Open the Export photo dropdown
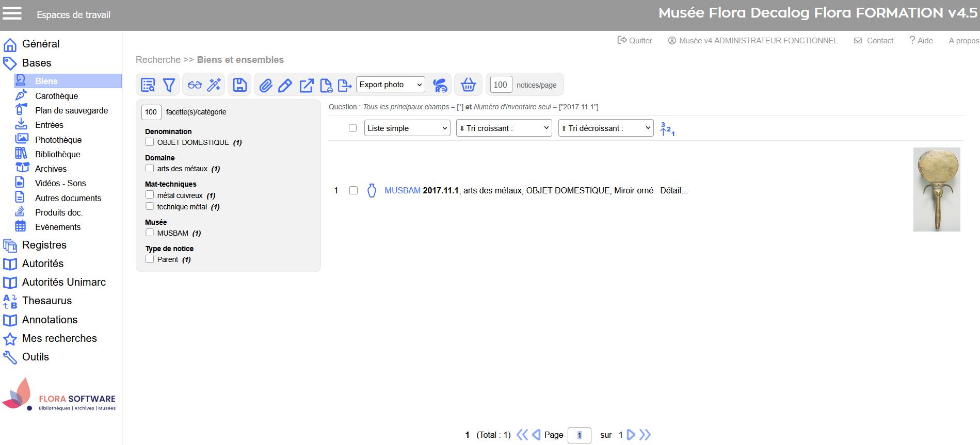This screenshot has width=980, height=445. tap(390, 85)
